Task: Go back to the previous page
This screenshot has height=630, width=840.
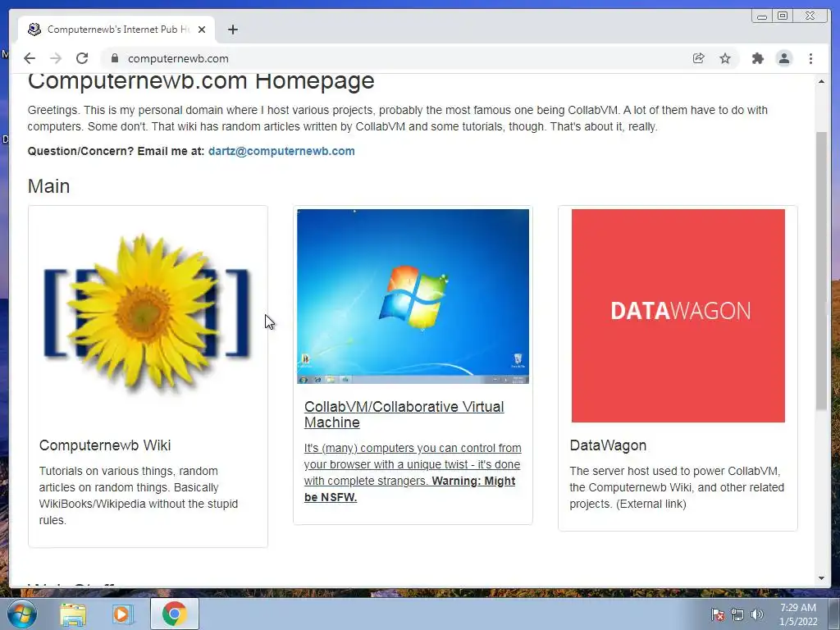Action: point(30,58)
